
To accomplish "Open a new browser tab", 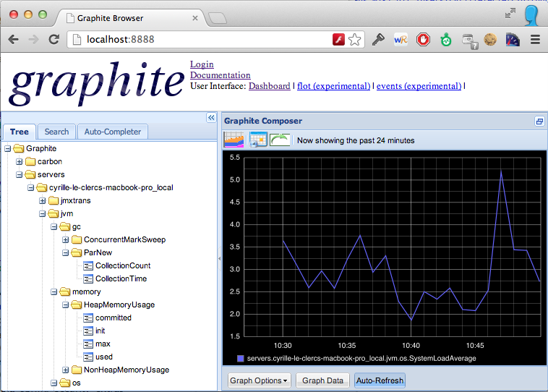I will pyautogui.click(x=218, y=18).
